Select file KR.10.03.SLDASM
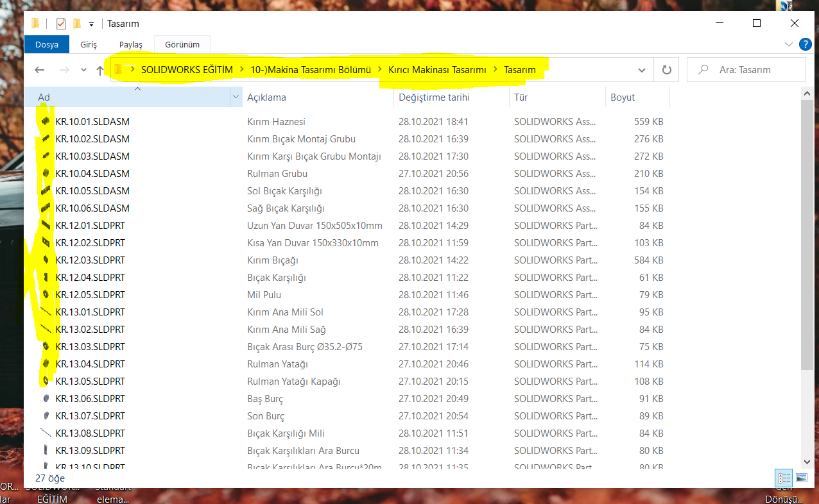The height and width of the screenshot is (504, 819). tap(92, 156)
